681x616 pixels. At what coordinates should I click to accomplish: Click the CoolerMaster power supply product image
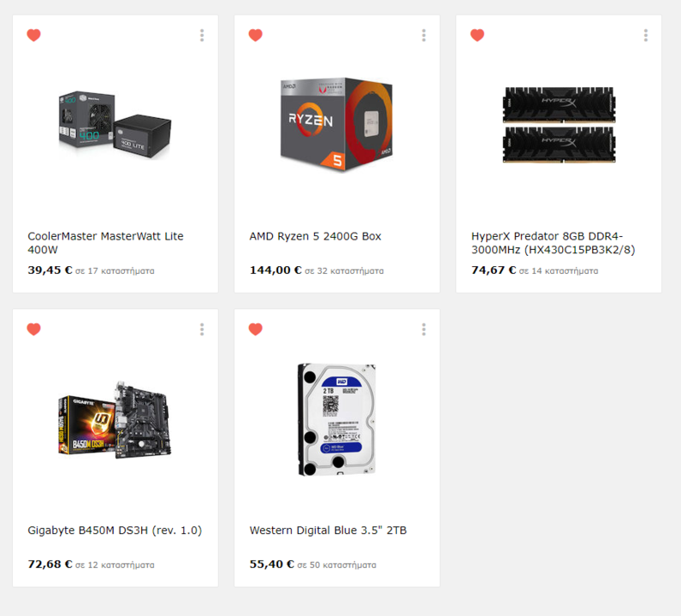coord(115,125)
